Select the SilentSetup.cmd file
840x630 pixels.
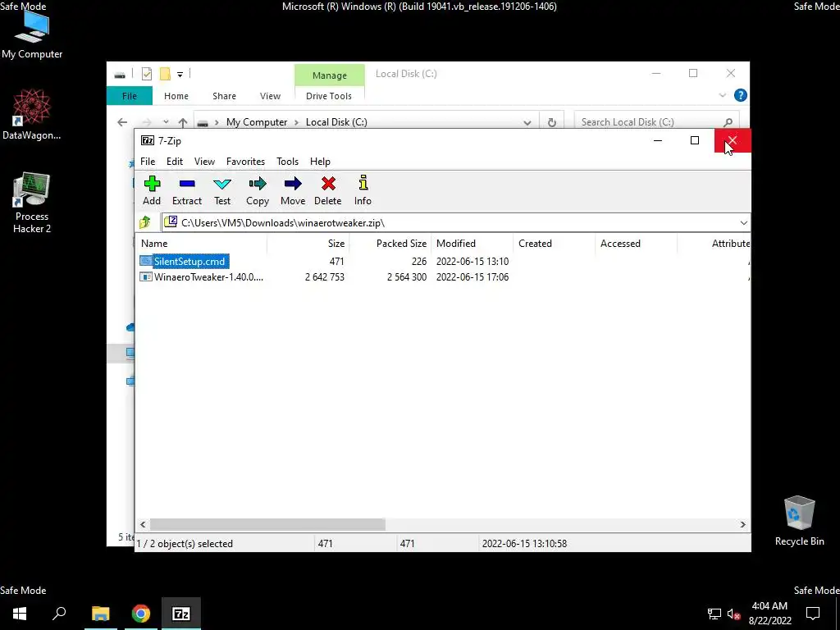click(189, 262)
